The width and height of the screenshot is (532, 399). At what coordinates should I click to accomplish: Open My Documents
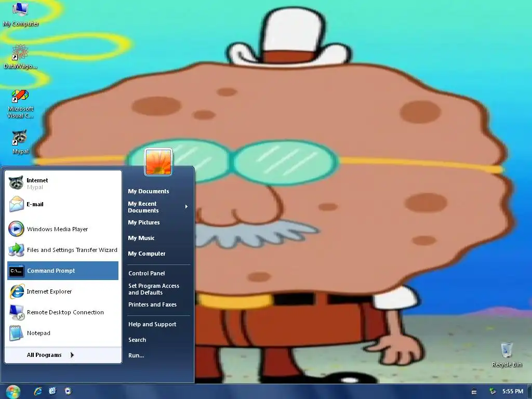pyautogui.click(x=158, y=191)
